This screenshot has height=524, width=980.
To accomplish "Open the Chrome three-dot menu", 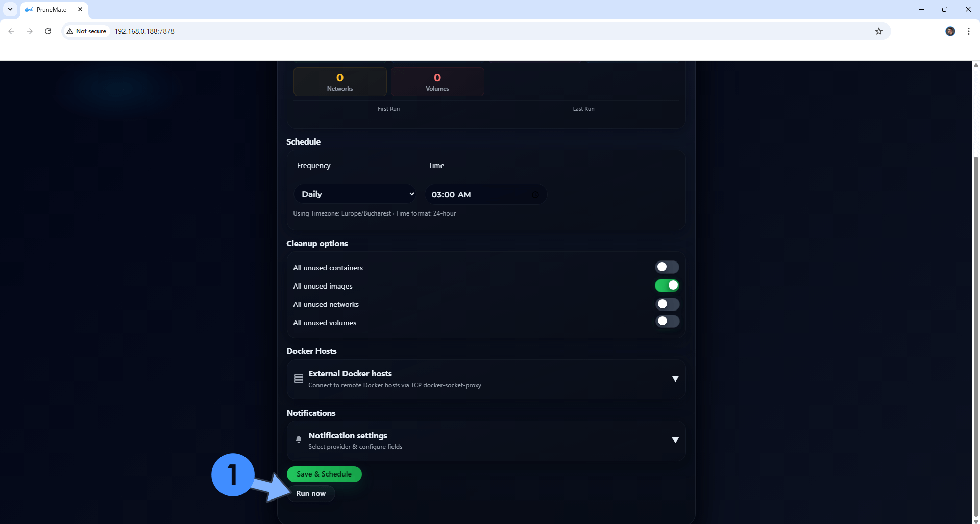I will pyautogui.click(x=969, y=31).
